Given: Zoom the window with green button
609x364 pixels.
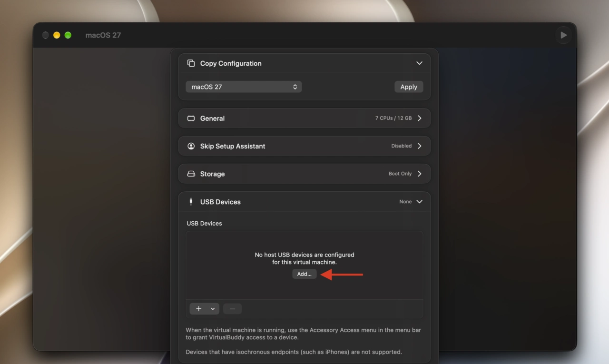Looking at the screenshot, I should click(x=68, y=35).
